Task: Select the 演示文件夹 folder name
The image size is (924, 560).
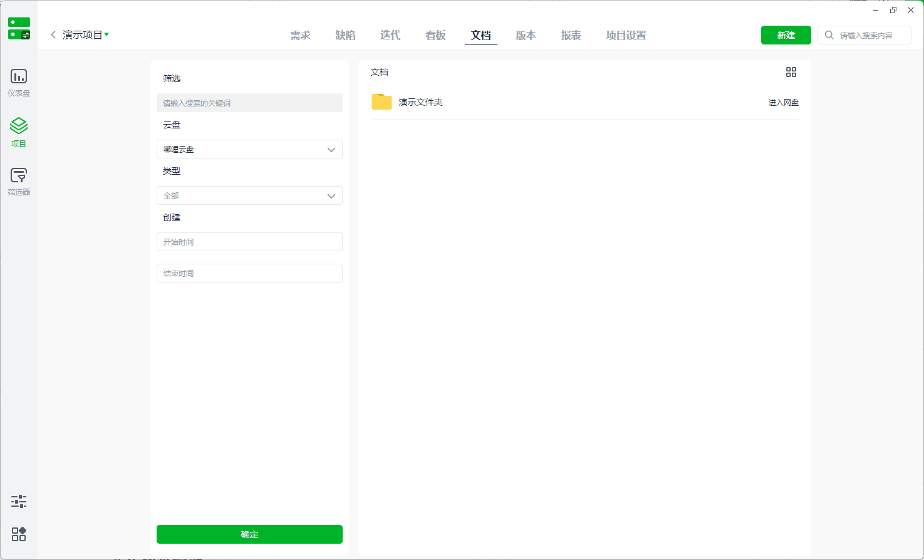Action: 420,102
